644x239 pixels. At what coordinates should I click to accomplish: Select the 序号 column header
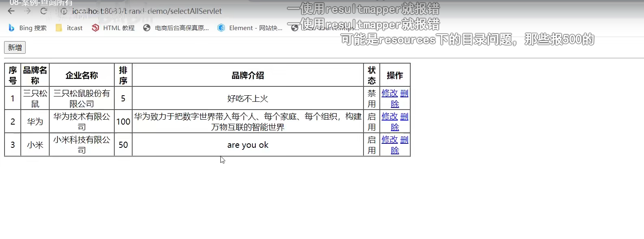pyautogui.click(x=13, y=75)
